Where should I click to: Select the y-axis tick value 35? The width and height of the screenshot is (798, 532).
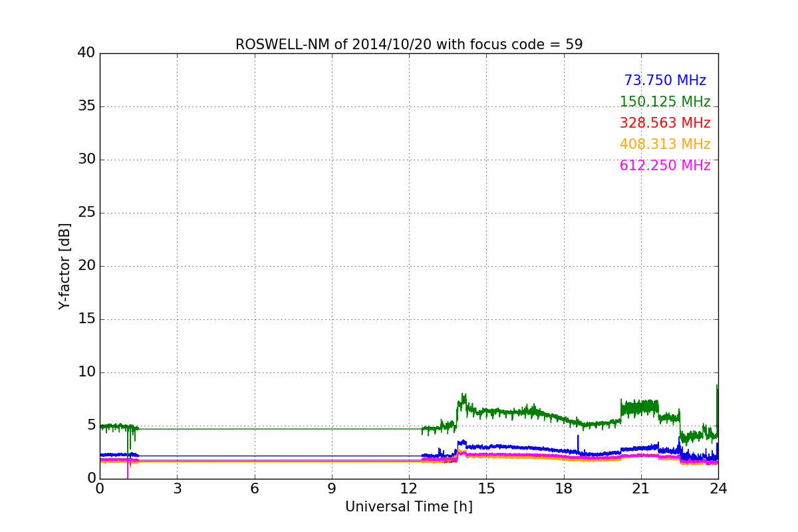[86, 106]
